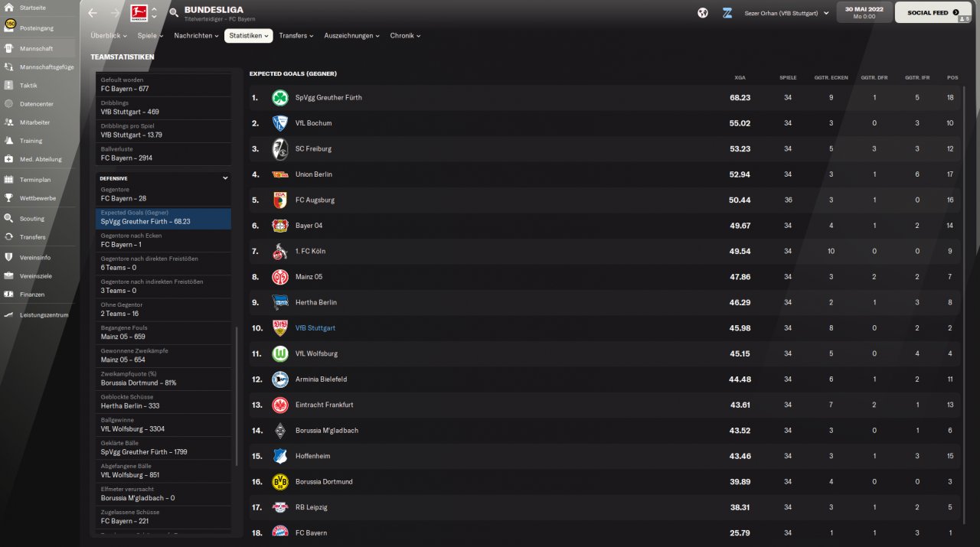Sort table by Spiele column header
Screen dimensions: 980x547
[788, 77]
